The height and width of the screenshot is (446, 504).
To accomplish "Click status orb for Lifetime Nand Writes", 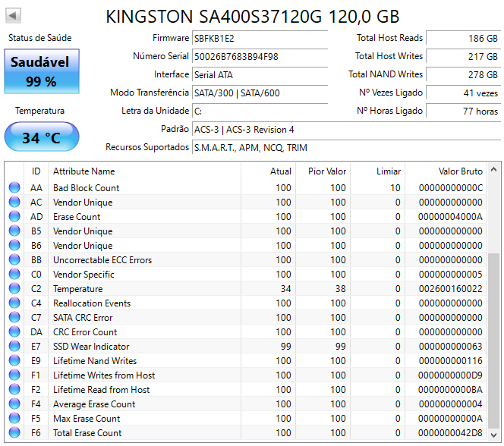I will coord(14,360).
